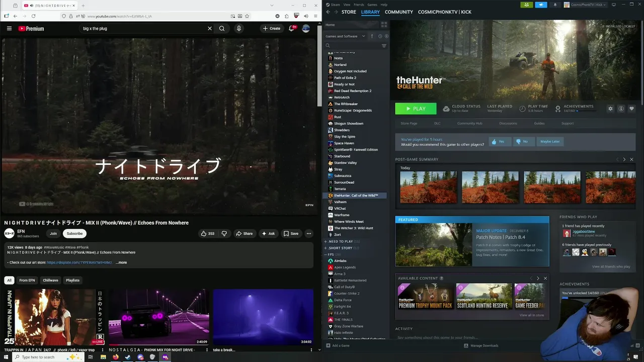Switch to Steam COMMUNITY tab
Screen dimensions: 644x362
(x=399, y=12)
